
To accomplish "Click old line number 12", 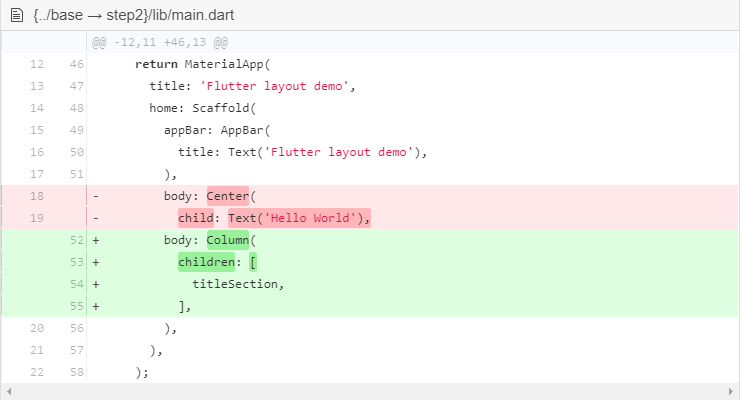I will tap(37, 64).
